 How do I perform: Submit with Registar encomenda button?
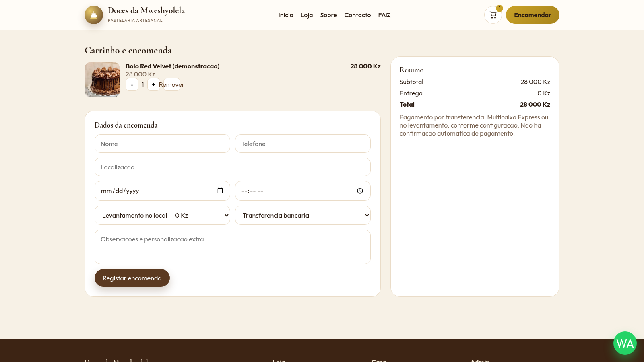(132, 278)
